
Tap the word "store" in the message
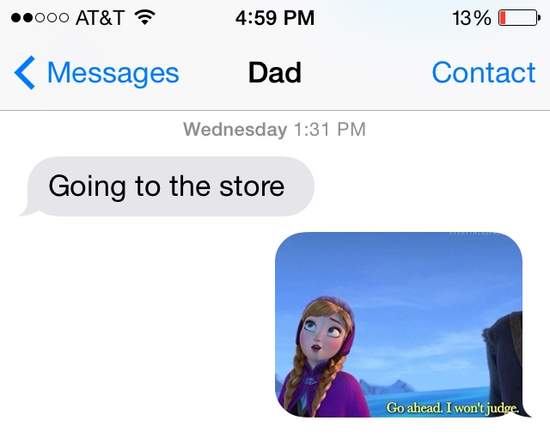click(252, 186)
